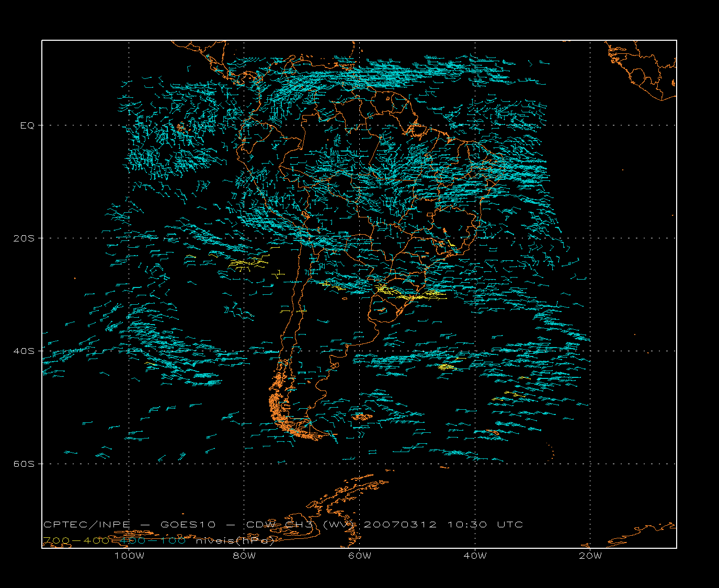
Task: Click the 100W longitude label
Action: 129,556
